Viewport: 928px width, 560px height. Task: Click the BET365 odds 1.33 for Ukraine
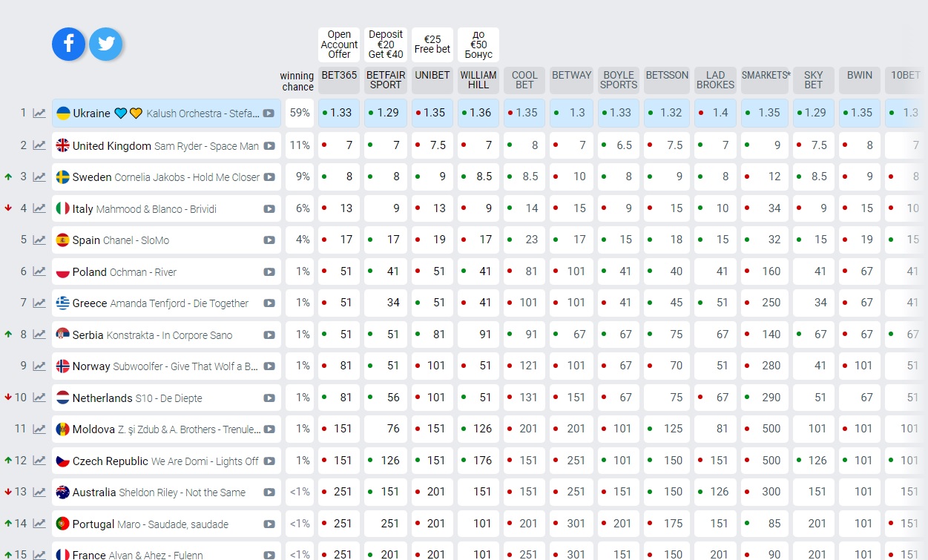(340, 113)
